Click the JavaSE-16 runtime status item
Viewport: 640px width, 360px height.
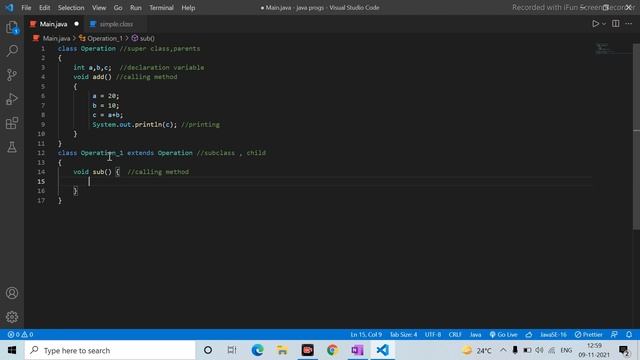(553, 335)
